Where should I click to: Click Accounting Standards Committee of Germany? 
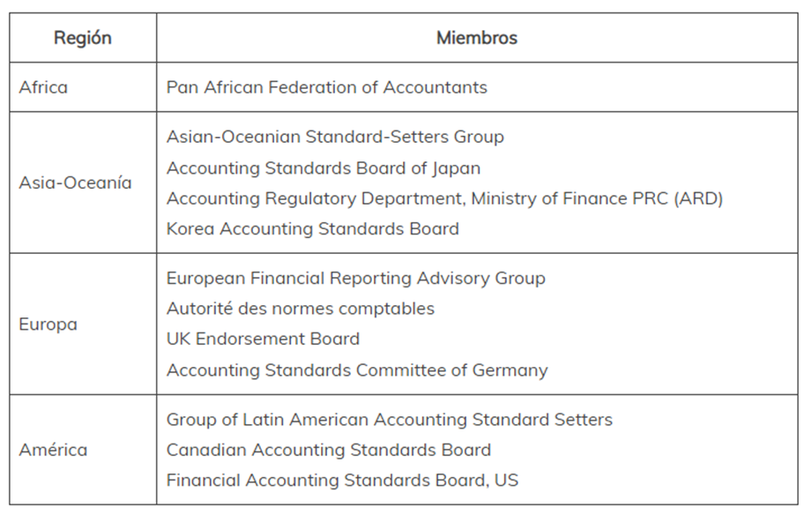coord(357,370)
